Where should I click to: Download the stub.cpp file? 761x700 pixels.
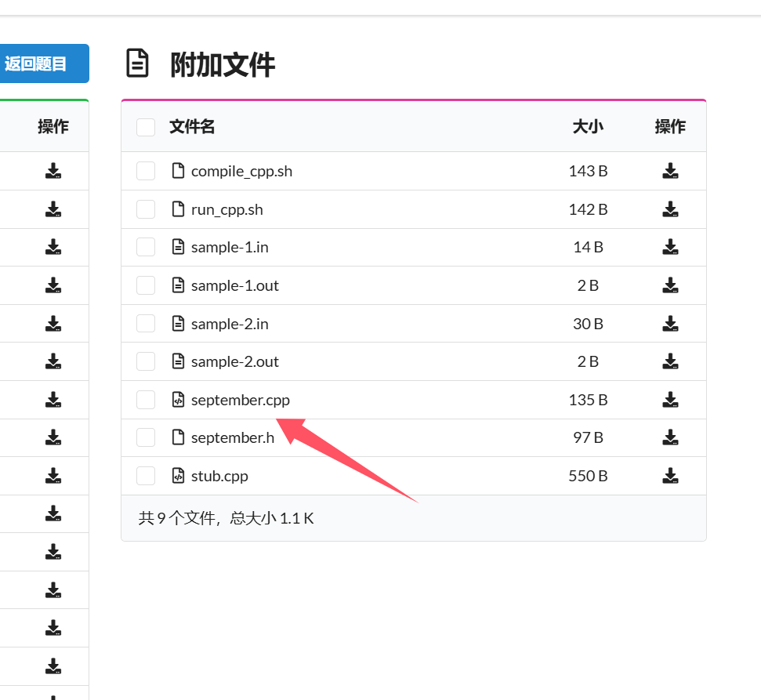[670, 476]
